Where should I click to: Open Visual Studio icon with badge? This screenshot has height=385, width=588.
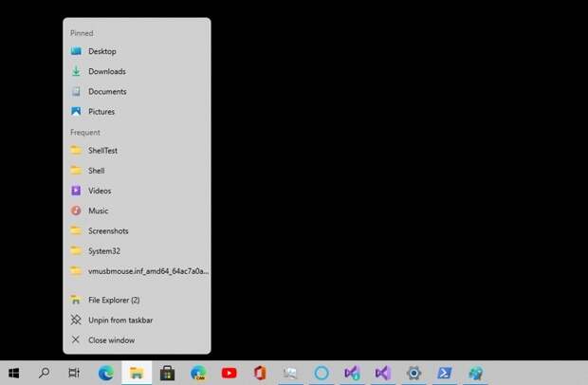click(352, 373)
